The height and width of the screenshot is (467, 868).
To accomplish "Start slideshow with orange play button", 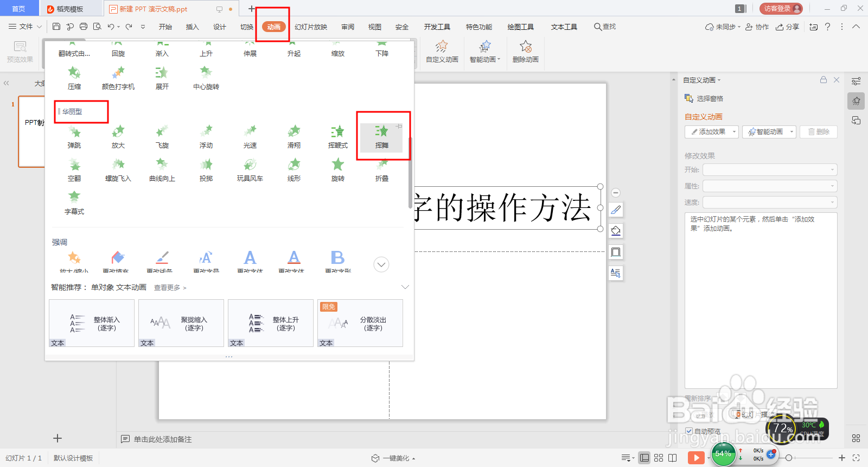I will [x=696, y=458].
